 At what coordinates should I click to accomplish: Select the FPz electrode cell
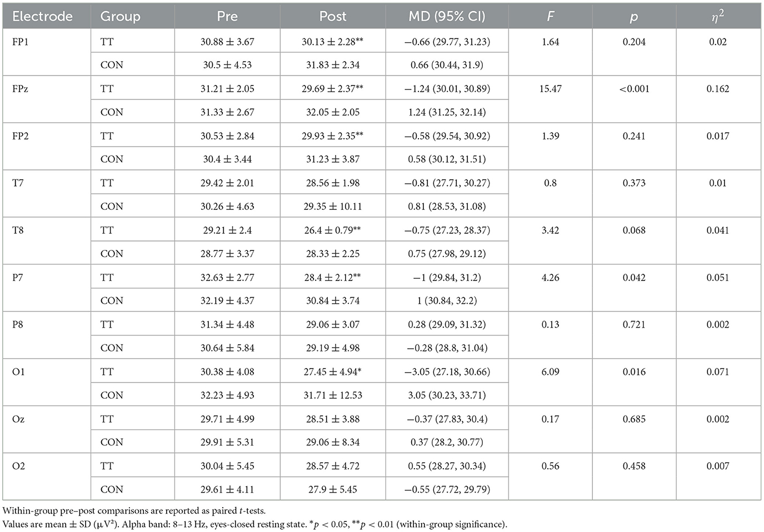click(x=20, y=89)
